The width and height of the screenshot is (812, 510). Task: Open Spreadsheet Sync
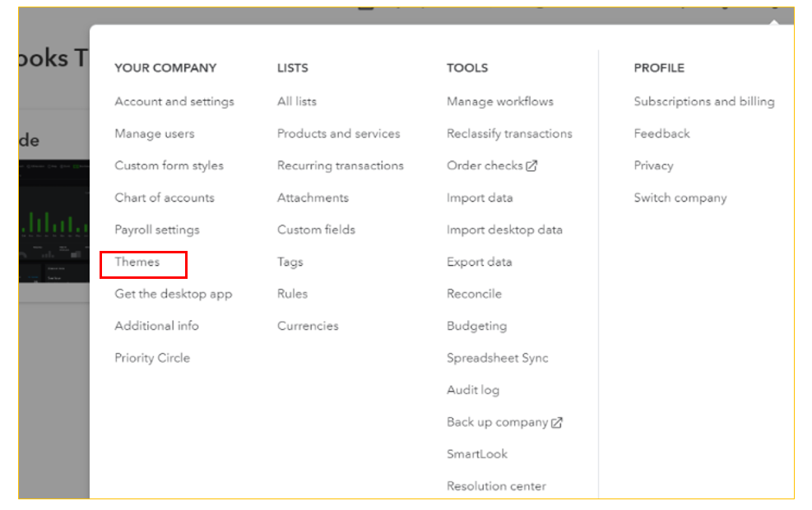(497, 358)
